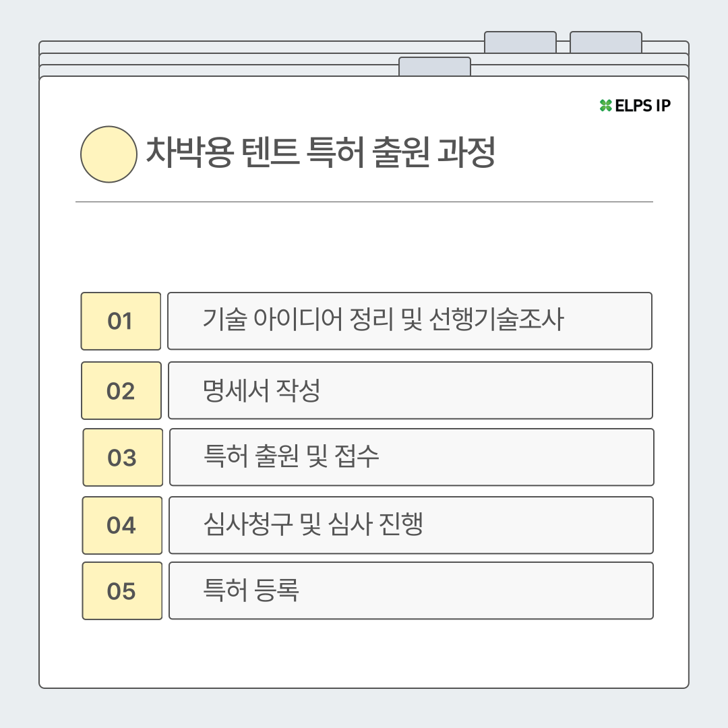Click the yellow 04 number box
This screenshot has height=728, width=728.
point(122,525)
